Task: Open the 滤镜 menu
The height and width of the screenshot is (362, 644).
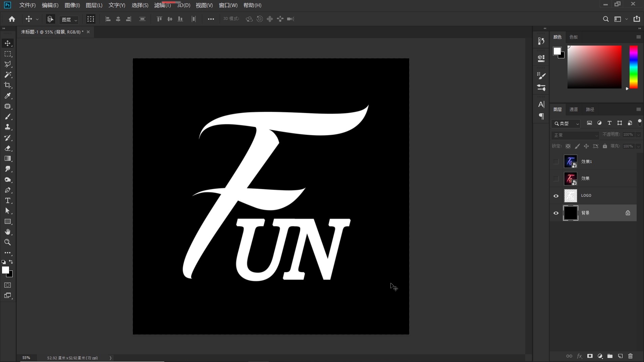Action: 162,5
